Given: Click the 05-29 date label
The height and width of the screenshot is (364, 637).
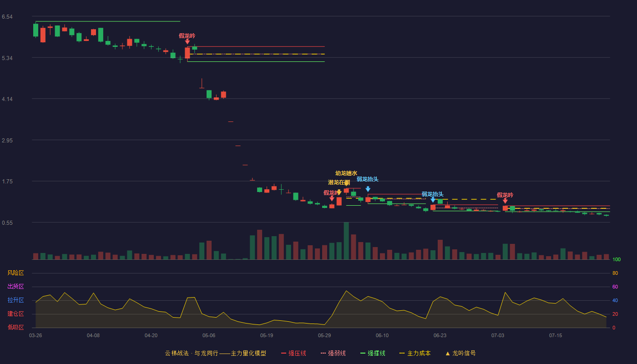Looking at the screenshot, I should tap(324, 335).
